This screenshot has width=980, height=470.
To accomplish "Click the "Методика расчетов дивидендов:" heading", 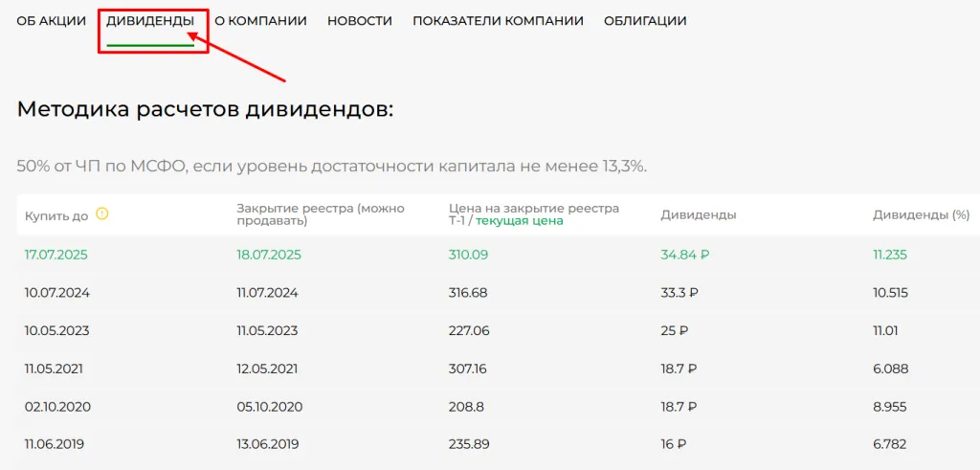I will (206, 109).
